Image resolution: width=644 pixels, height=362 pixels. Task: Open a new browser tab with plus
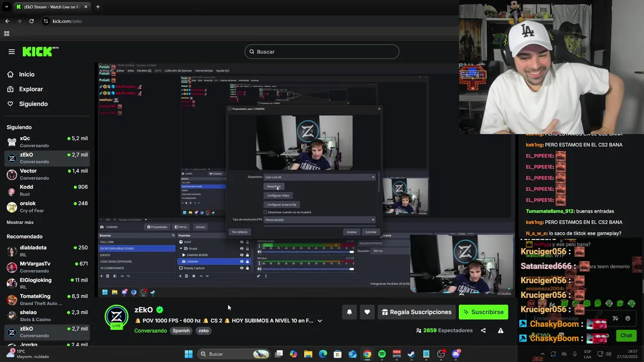[x=98, y=7]
